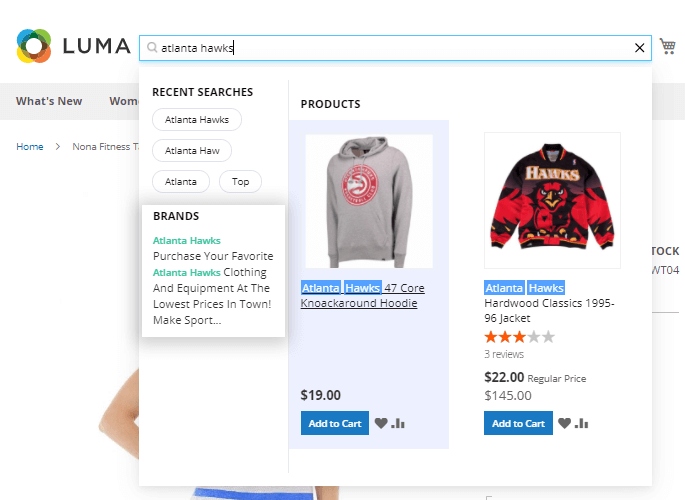This screenshot has width=685, height=500.
Task: Add the Hawks jacket to cart
Action: (518, 423)
